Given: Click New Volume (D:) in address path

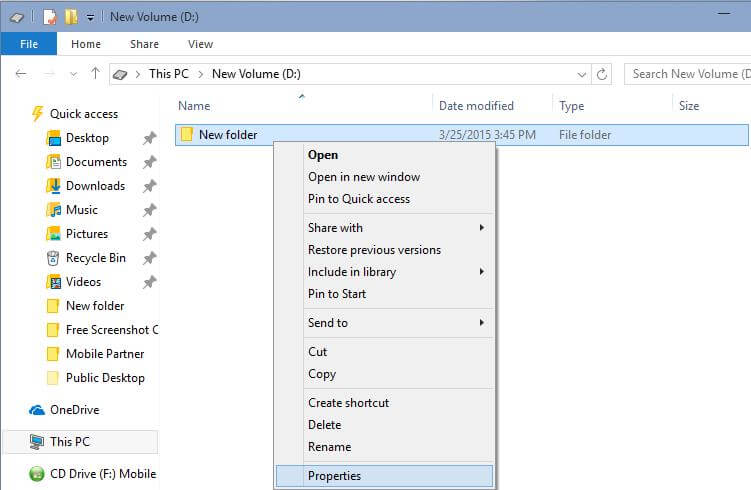Looking at the screenshot, I should [x=256, y=74].
